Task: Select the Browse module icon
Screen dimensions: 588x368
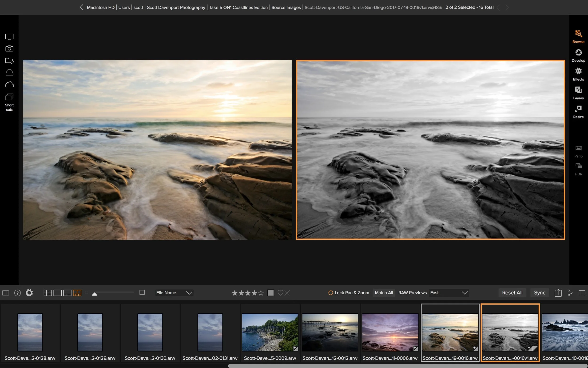Action: tap(578, 36)
